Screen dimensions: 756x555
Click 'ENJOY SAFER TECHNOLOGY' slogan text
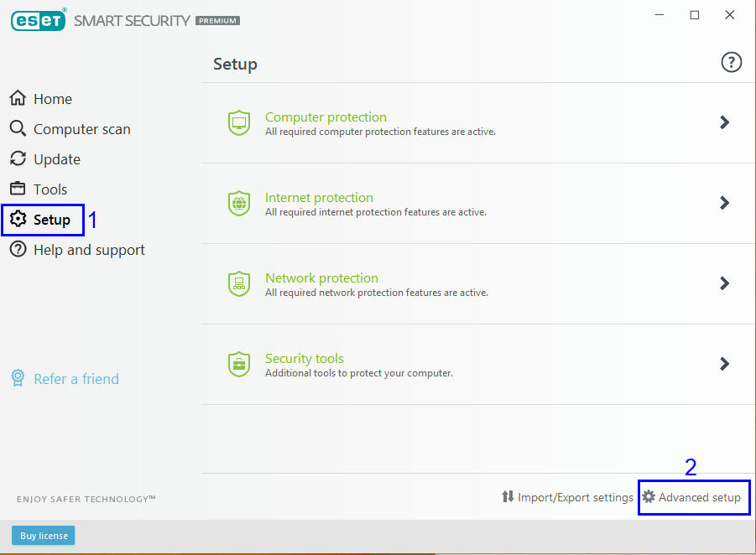(x=86, y=499)
